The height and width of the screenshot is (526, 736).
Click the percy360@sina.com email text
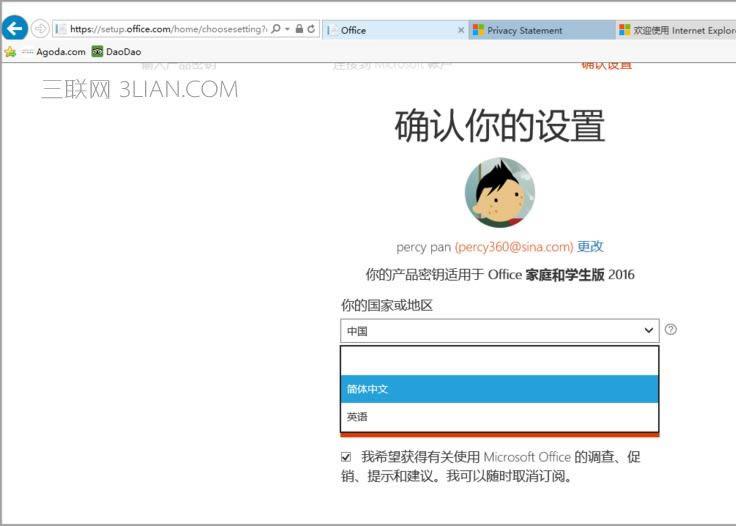514,247
